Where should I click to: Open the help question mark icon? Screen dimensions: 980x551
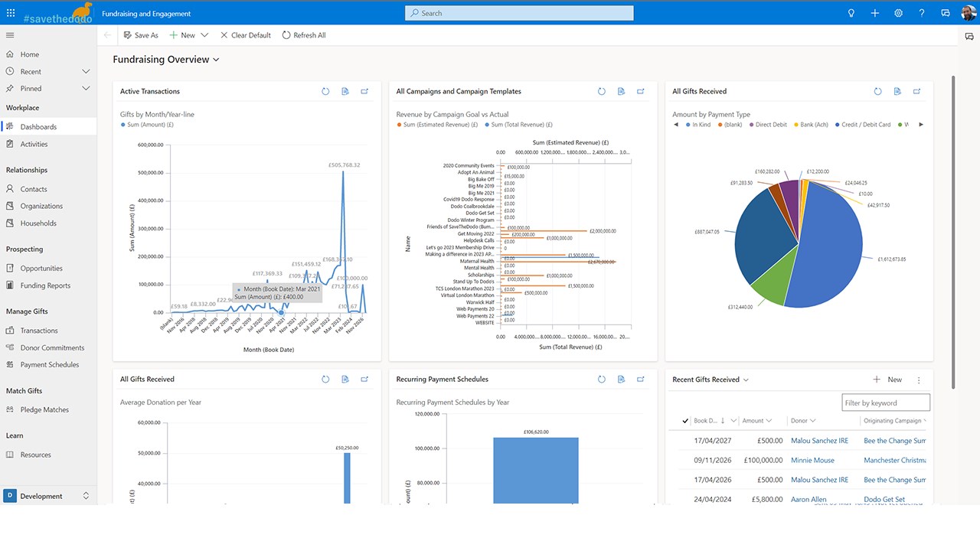coord(922,13)
